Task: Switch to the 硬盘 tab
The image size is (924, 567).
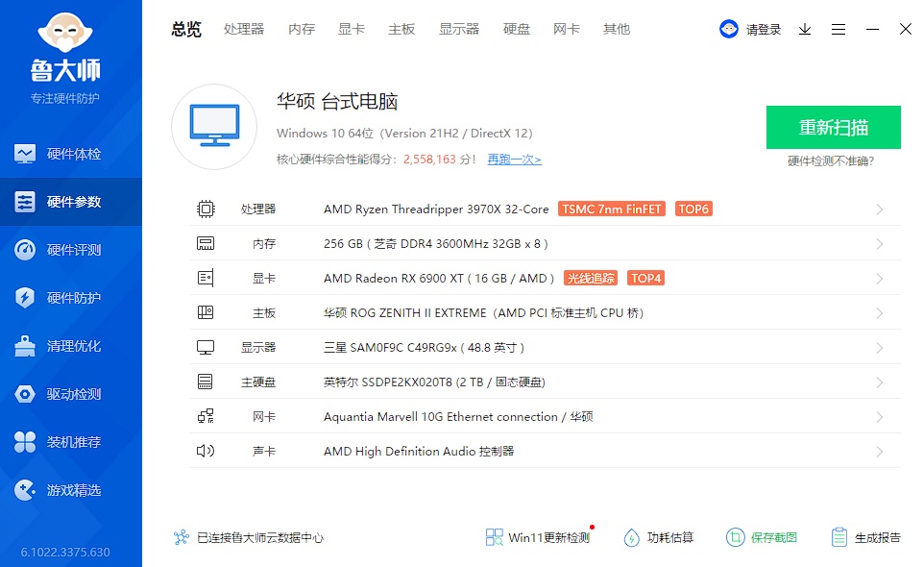Action: pos(517,29)
